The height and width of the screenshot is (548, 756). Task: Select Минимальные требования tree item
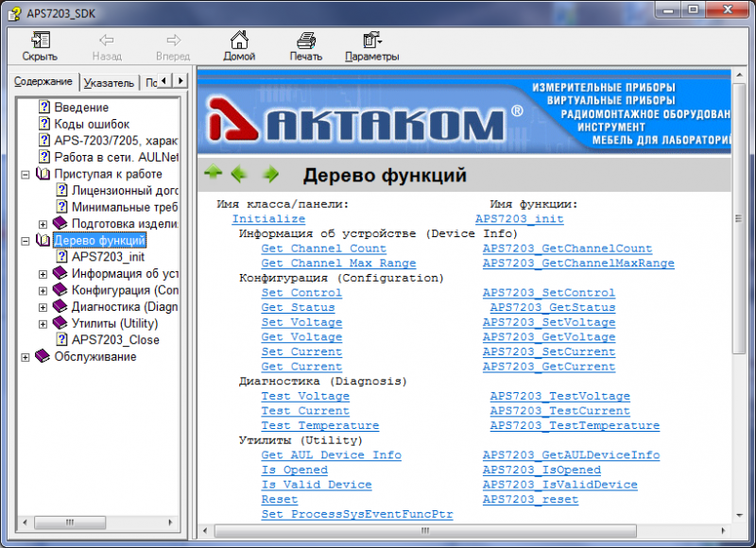(x=125, y=207)
